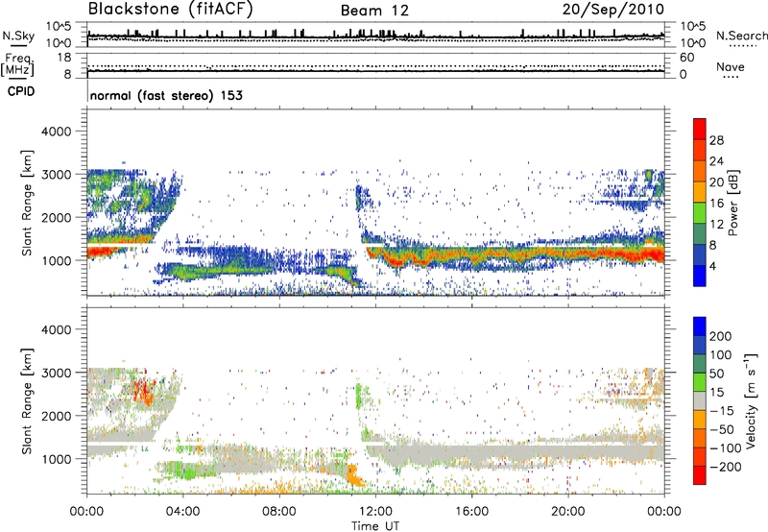Viewport: 768px width, 532px height.
Task: Click the 'Blackstone (fitACF)' title text
Action: click(x=170, y=9)
